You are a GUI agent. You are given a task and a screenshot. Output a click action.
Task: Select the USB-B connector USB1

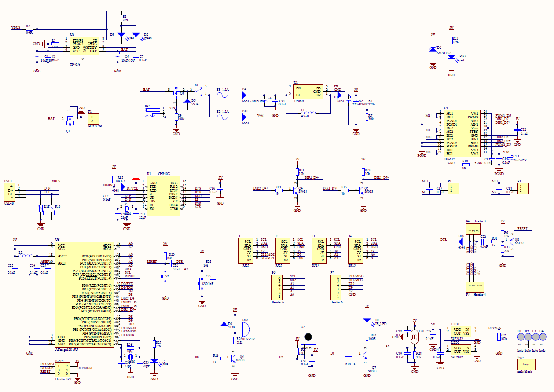coord(8,192)
